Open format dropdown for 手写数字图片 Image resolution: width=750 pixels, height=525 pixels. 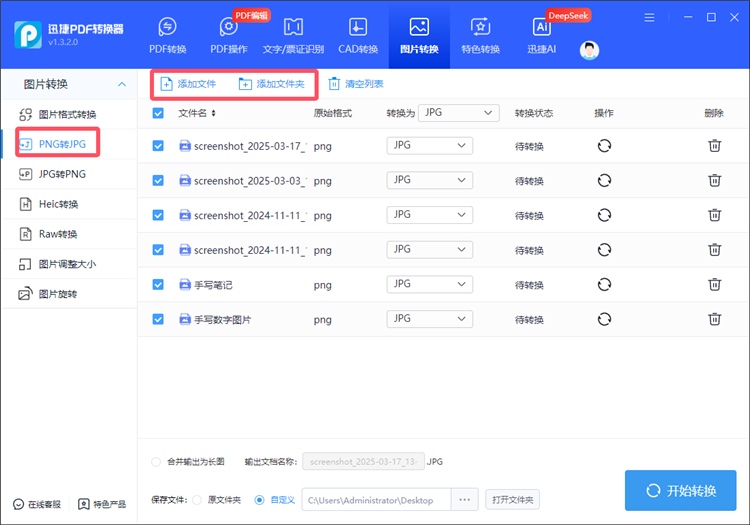(x=430, y=319)
